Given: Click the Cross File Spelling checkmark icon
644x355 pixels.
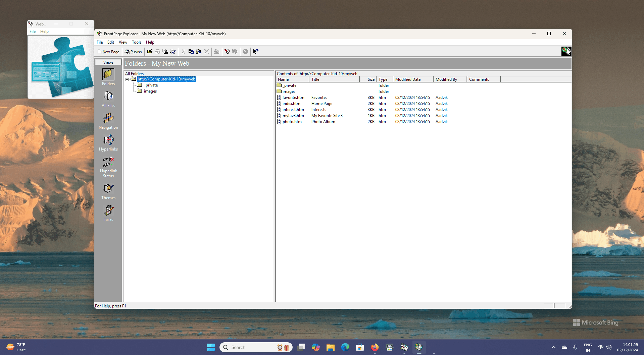Looking at the screenshot, I should point(173,52).
